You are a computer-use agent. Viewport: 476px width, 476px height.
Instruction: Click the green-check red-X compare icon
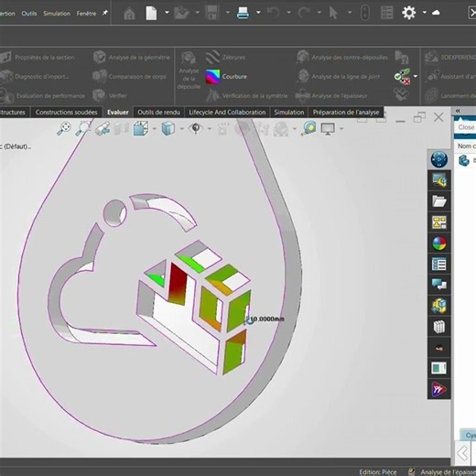click(402, 76)
